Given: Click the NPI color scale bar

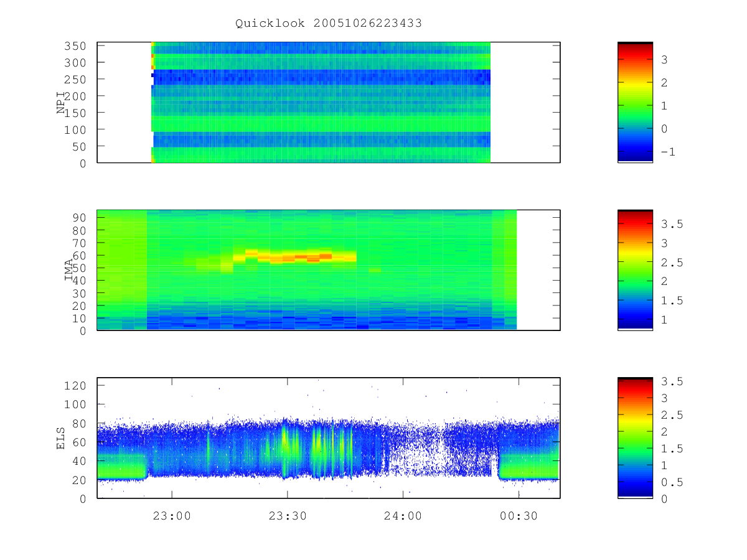Looking at the screenshot, I should click(635, 103).
